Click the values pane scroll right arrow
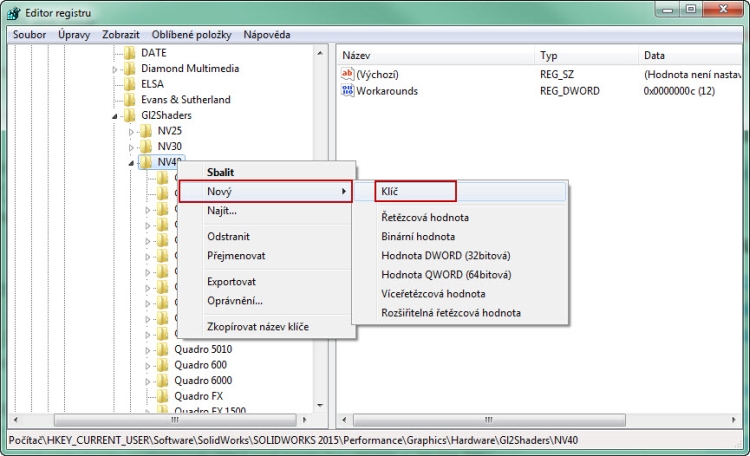Screen dimensions: 750x456 (734, 420)
